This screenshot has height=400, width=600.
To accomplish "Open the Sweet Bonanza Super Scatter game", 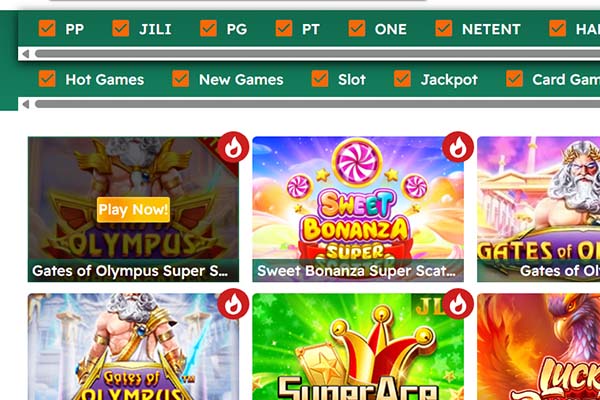I will [358, 209].
